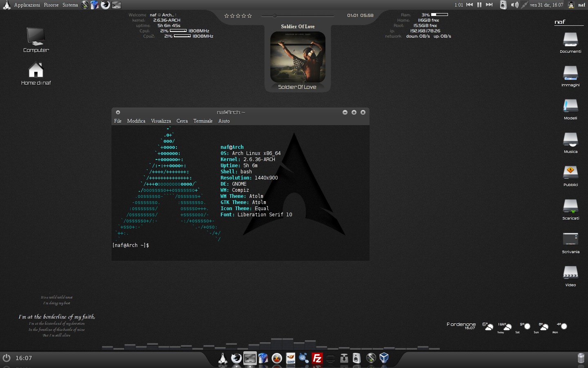Open the Video folder
This screenshot has width=588, height=368.
pyautogui.click(x=570, y=276)
